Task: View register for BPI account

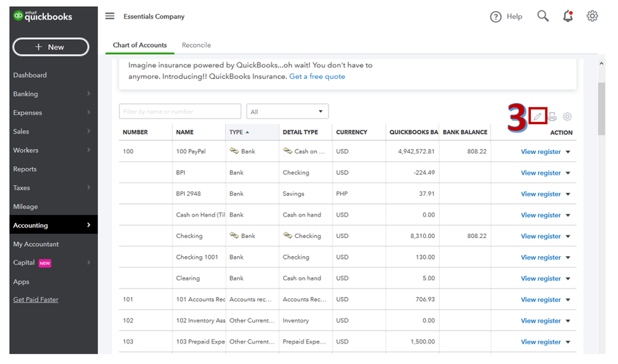Action: coord(541,173)
